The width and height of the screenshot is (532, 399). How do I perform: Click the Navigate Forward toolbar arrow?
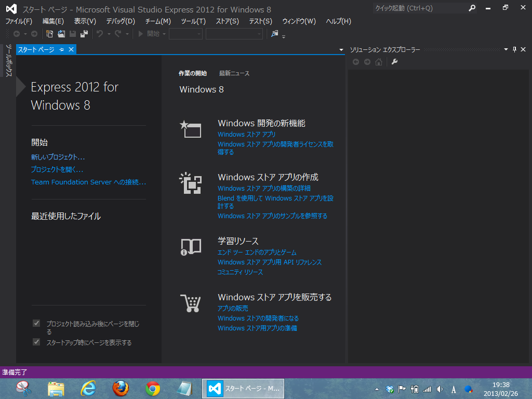[34, 34]
